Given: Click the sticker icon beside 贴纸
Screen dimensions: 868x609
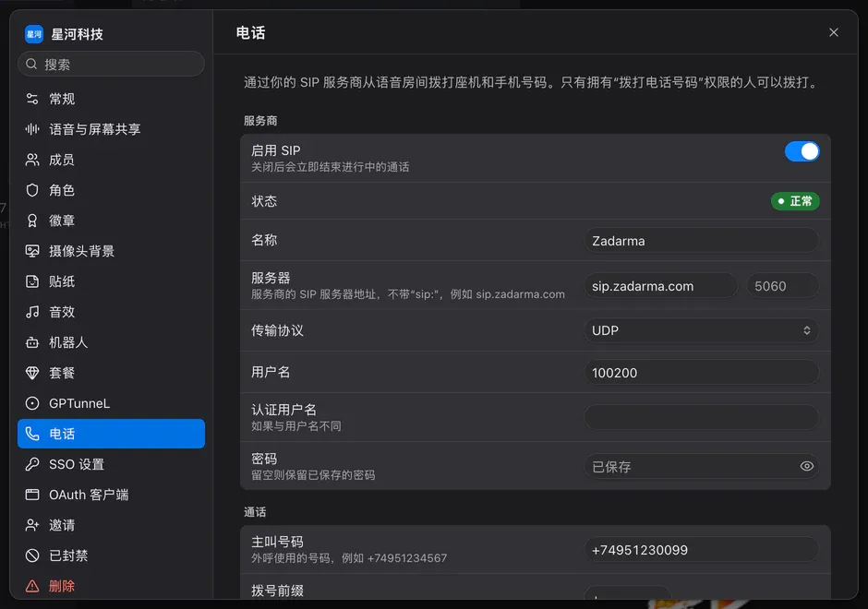Looking at the screenshot, I should [32, 281].
